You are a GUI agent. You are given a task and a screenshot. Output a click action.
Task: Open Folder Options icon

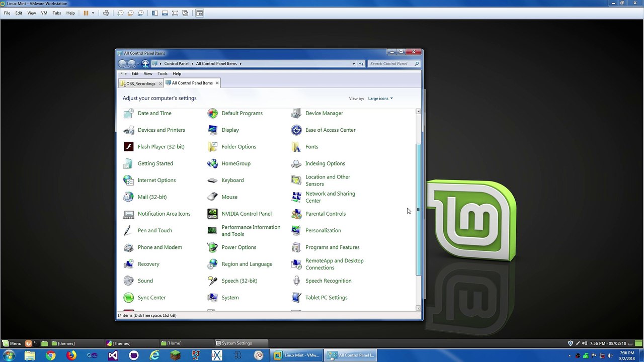tap(213, 147)
